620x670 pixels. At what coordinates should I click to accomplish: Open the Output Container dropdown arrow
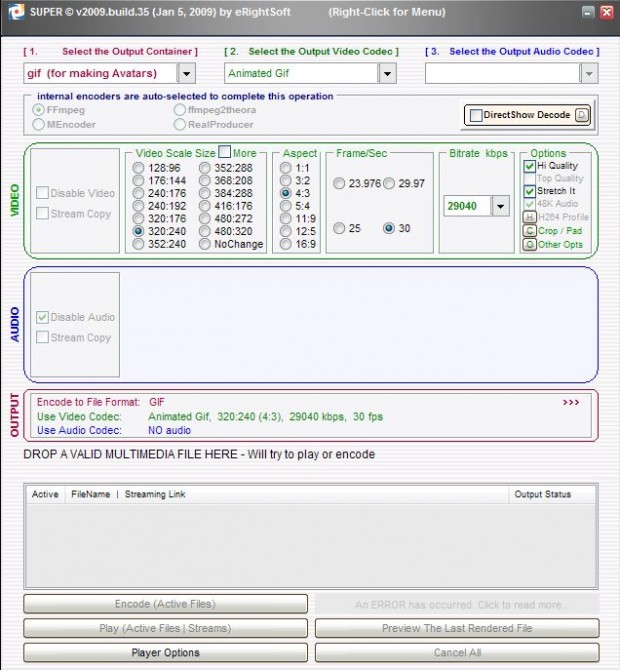186,73
